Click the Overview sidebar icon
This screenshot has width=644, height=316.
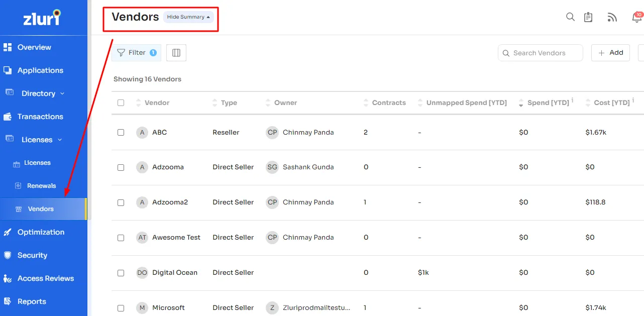(8, 47)
